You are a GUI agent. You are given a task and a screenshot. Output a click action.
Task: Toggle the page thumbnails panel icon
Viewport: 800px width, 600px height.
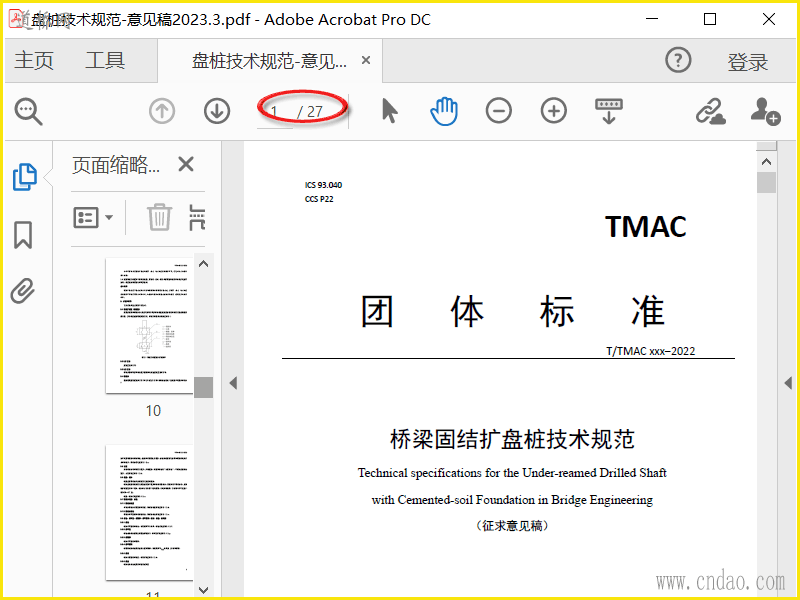[24, 177]
